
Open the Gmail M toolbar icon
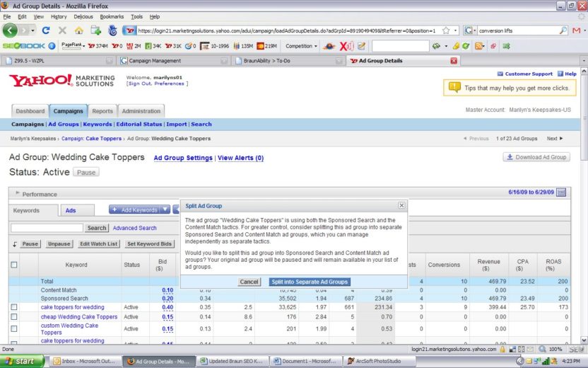pyautogui.click(x=577, y=30)
